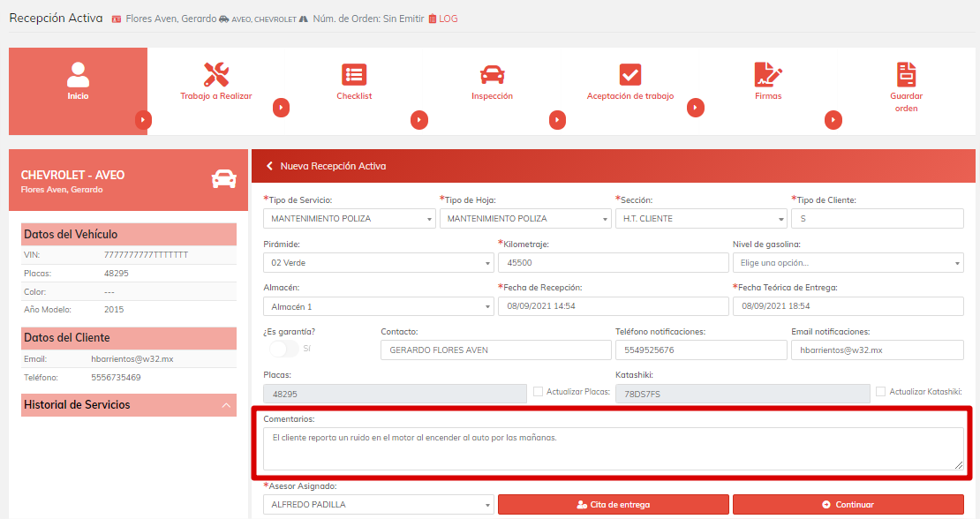Collapse the Historial de Servicios section
Viewport: 980px width, 519px height.
227,405
